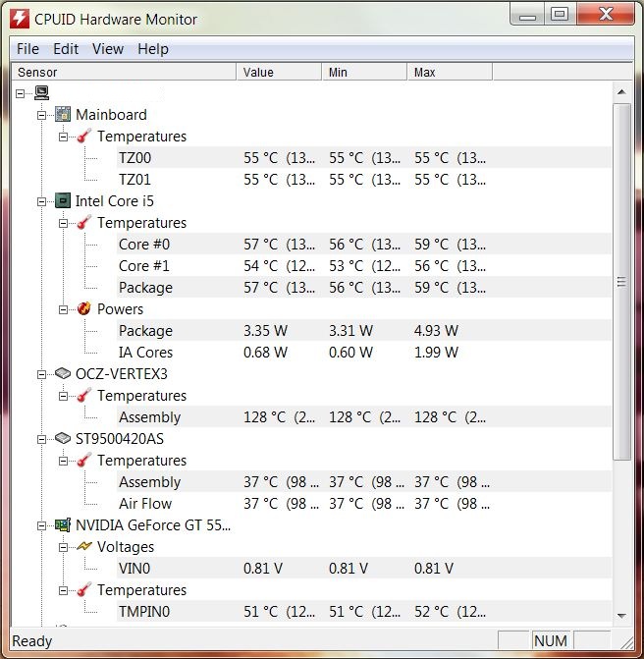Select the Package temperature row

tap(364, 288)
